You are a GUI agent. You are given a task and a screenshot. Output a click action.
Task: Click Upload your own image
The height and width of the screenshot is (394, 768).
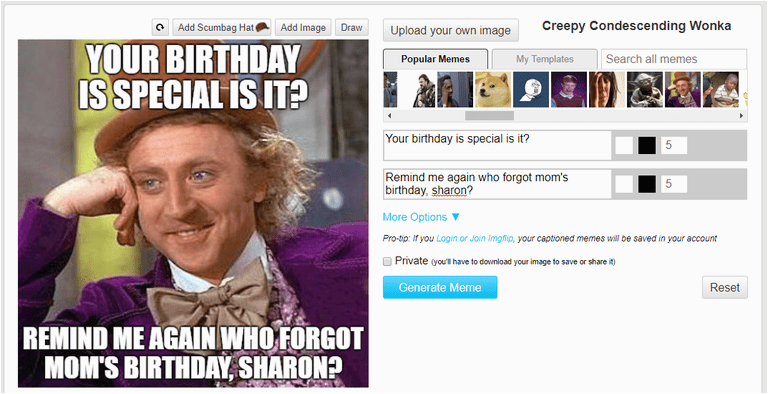tap(451, 30)
